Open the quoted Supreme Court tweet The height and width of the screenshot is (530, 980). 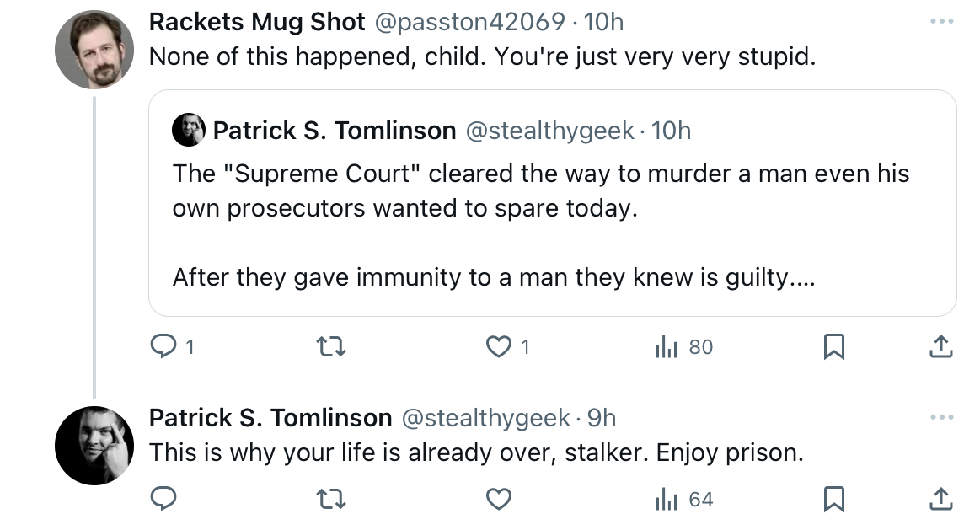[x=553, y=203]
